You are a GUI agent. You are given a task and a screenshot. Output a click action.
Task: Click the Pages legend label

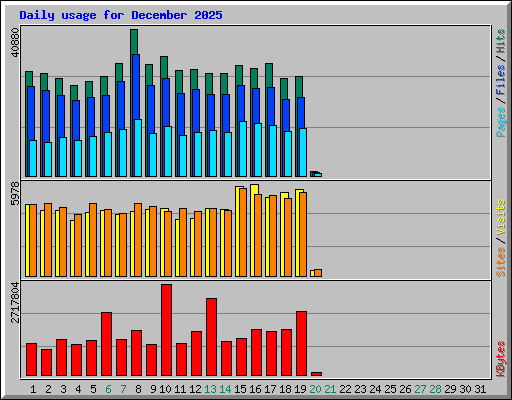click(500, 122)
